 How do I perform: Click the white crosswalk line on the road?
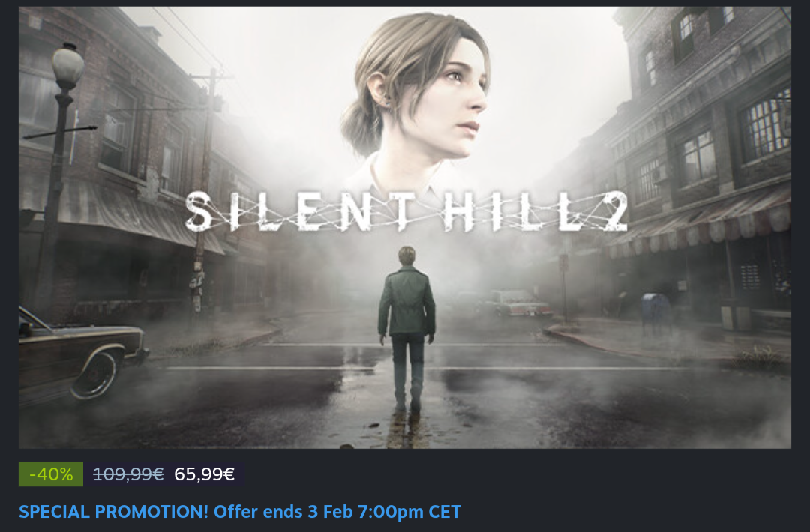300,368
